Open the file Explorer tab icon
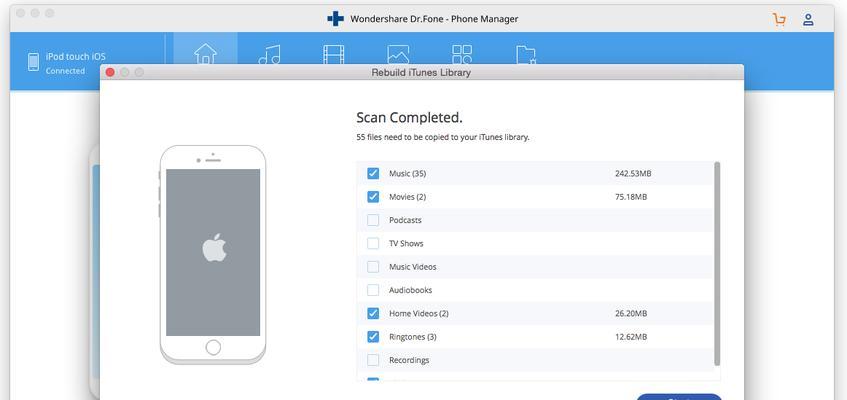Image resolution: width=847 pixels, height=400 pixels. 526,55
